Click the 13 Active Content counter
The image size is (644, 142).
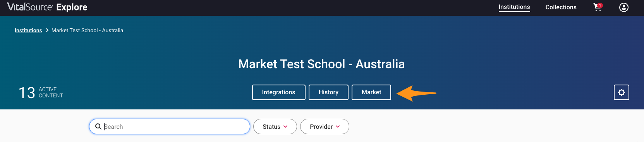pos(41,93)
